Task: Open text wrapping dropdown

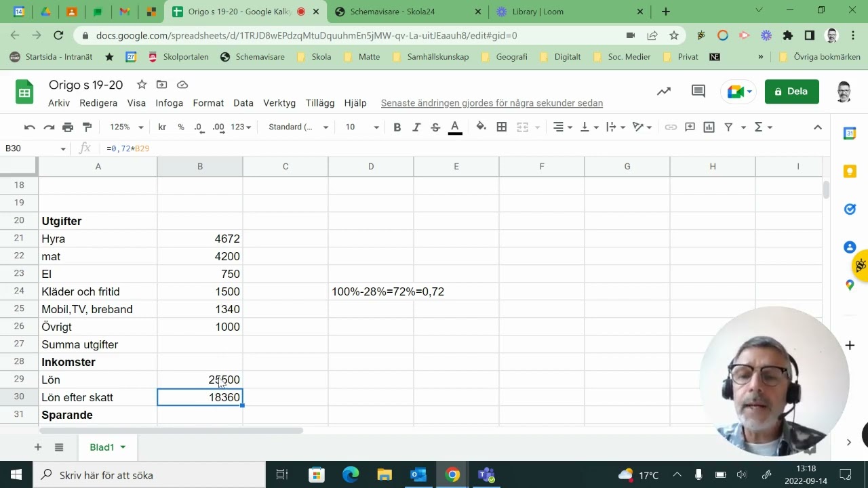Action: click(x=615, y=127)
